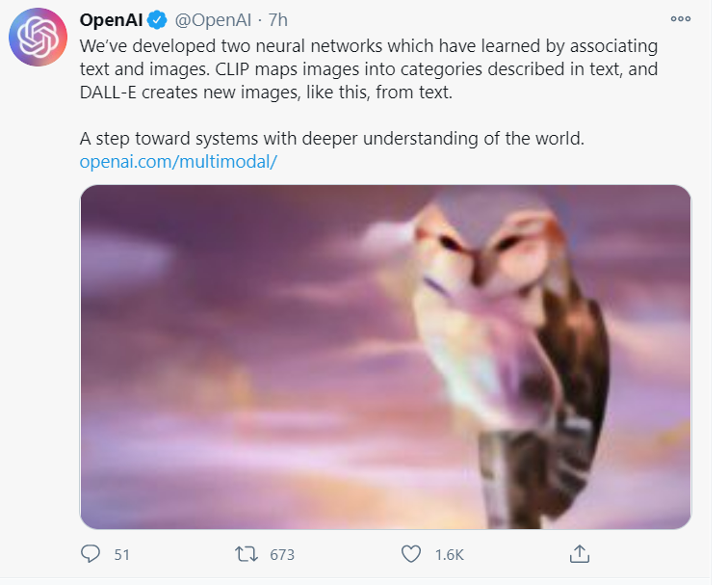The height and width of the screenshot is (585, 728).
Task: Open the OpenAI profile avatar
Action: pos(39,37)
